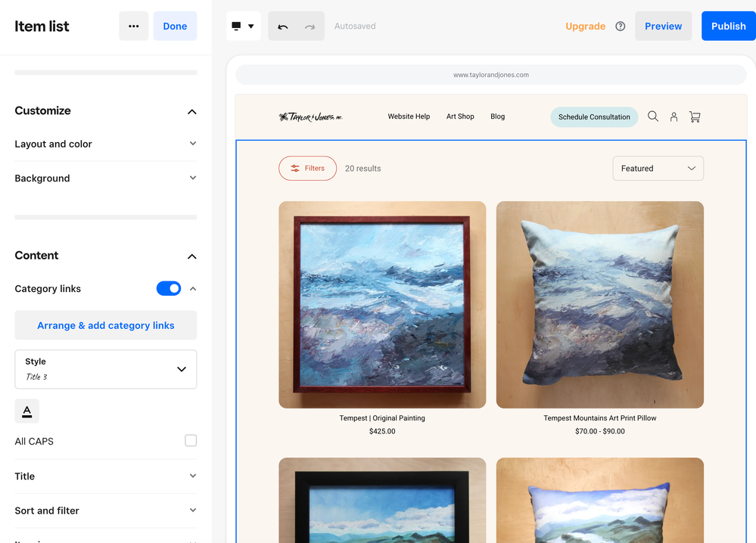Click the Upgrade link
Screen dimensions: 756x543
pyautogui.click(x=585, y=26)
